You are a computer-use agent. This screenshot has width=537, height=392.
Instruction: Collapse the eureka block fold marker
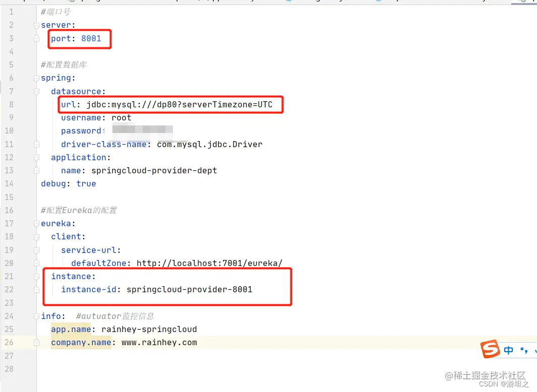click(x=37, y=224)
